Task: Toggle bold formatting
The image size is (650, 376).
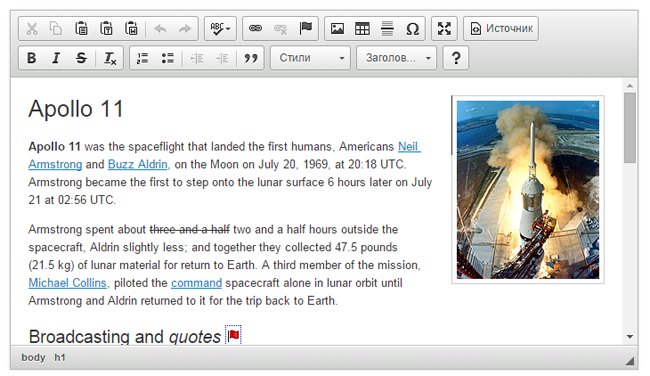Action: [x=32, y=58]
